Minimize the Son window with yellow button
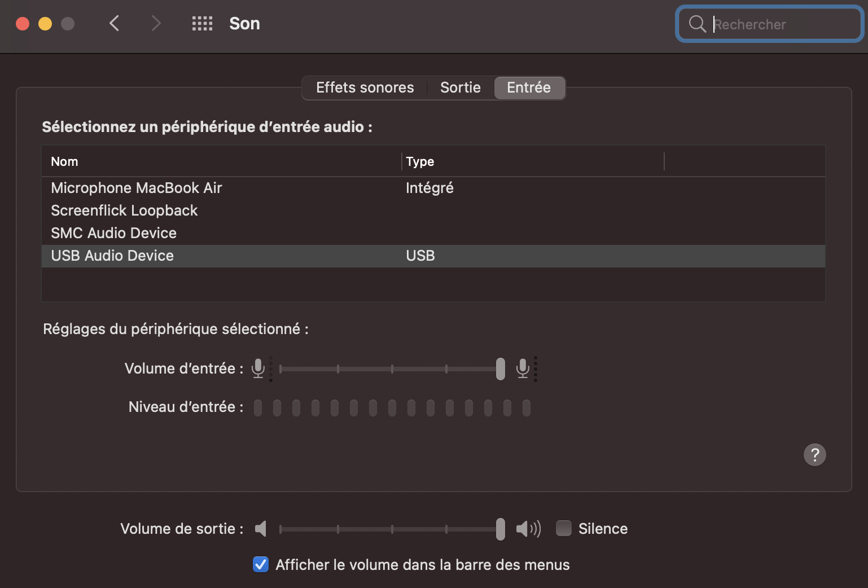 [x=45, y=24]
